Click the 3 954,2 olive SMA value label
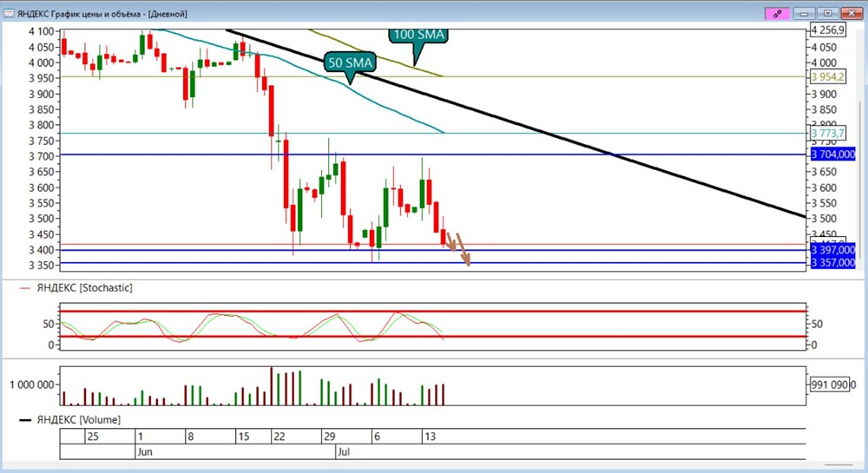 pyautogui.click(x=827, y=77)
